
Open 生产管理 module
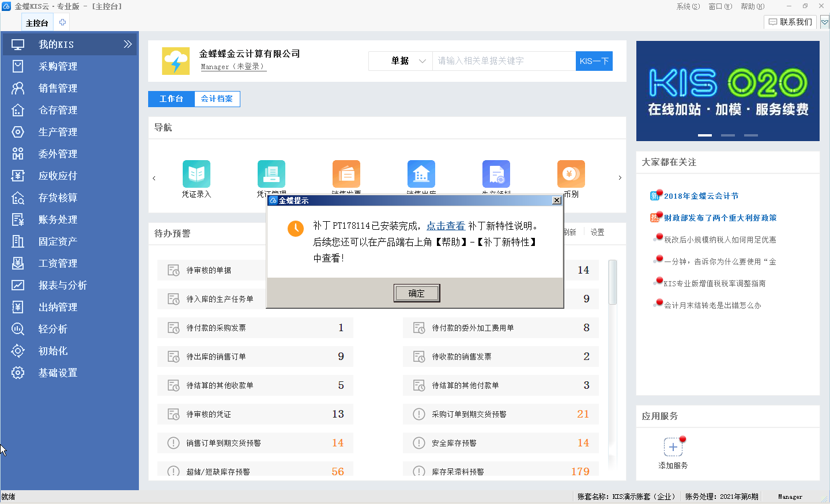pyautogui.click(x=69, y=132)
